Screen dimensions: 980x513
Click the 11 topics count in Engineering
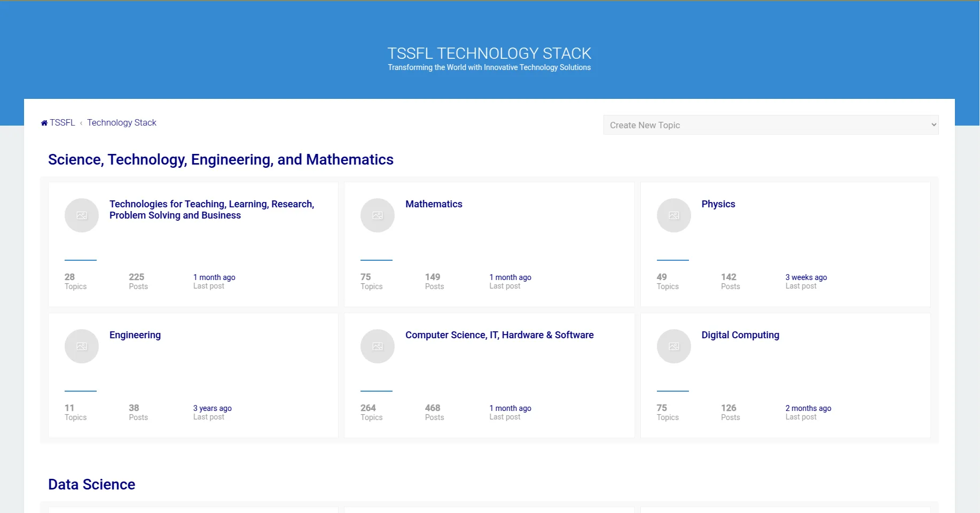tap(69, 408)
